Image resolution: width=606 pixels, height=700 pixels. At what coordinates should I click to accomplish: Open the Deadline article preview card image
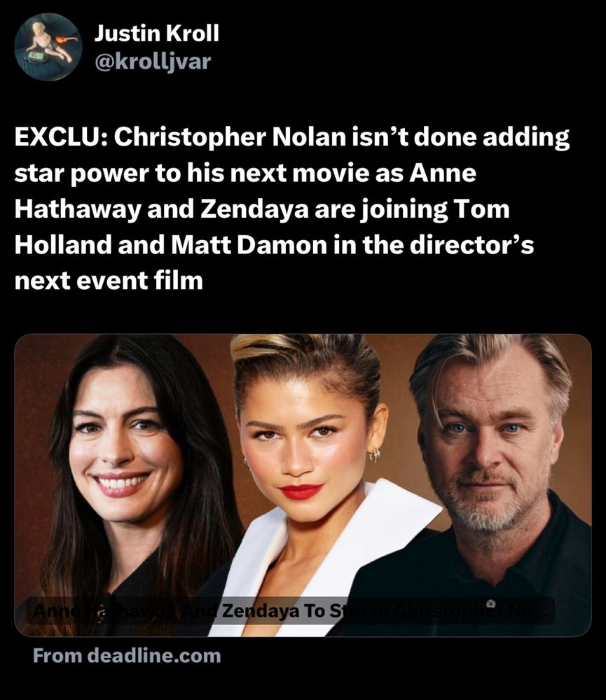coord(303,485)
